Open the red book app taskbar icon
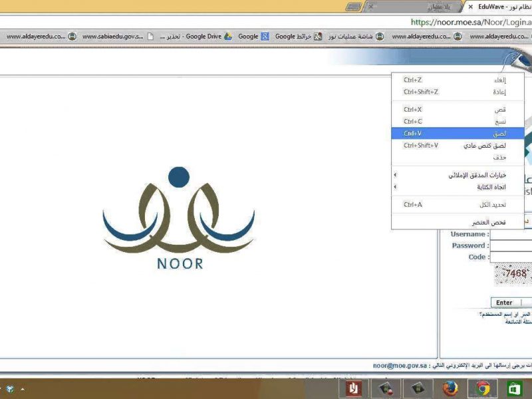The height and width of the screenshot is (399, 532). coord(353,388)
